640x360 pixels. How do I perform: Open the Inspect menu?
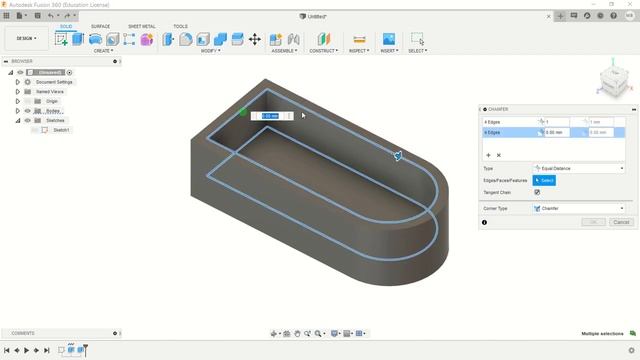[359, 51]
